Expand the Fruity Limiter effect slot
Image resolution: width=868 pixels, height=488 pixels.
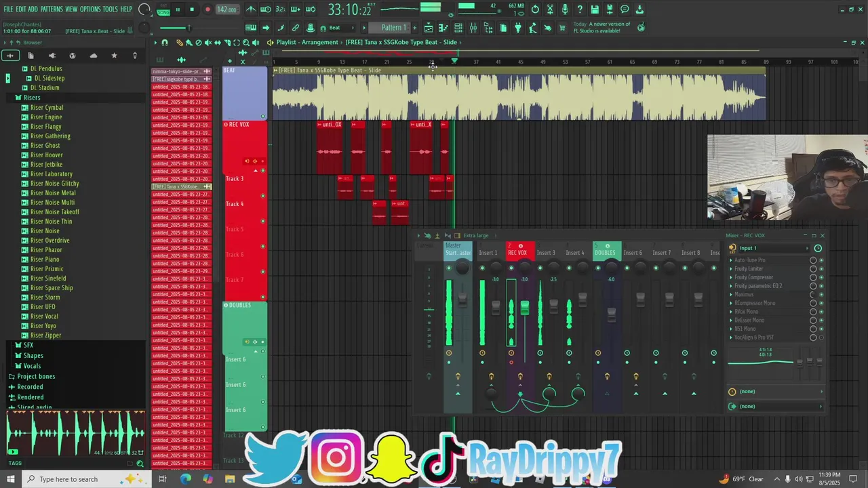tap(731, 269)
